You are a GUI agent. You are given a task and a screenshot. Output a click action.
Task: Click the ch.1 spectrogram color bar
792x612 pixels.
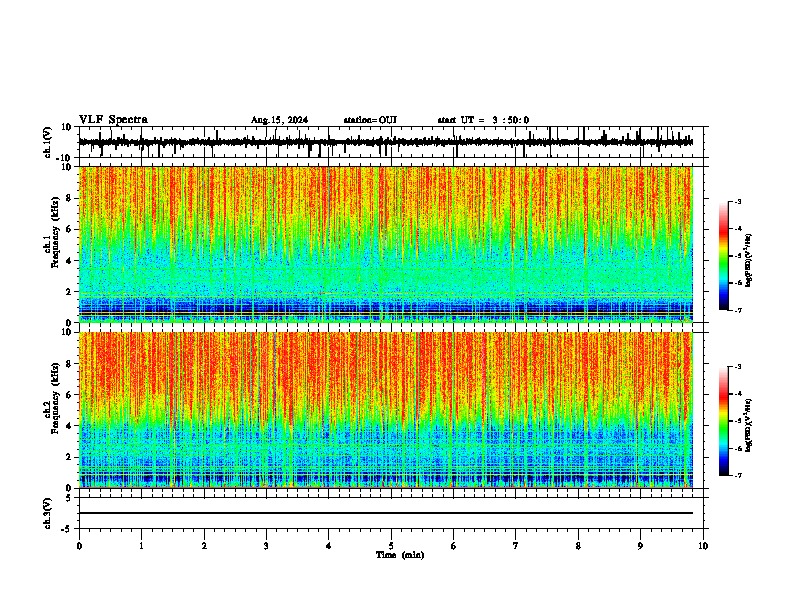click(x=723, y=256)
